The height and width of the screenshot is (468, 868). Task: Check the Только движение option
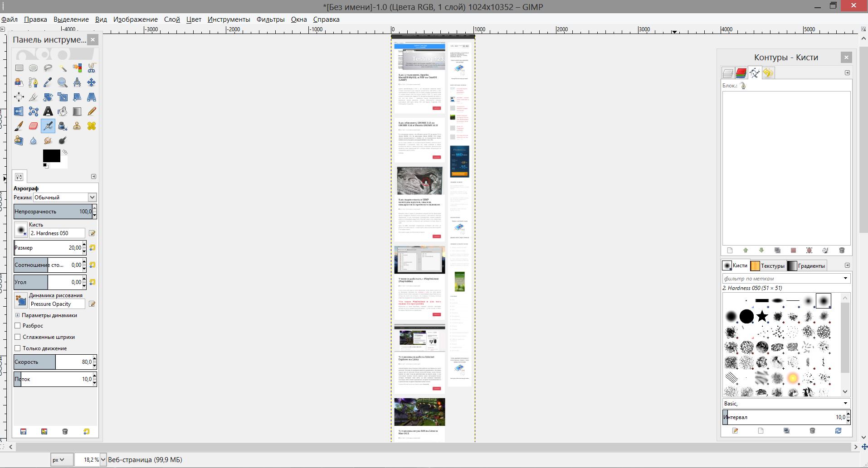pos(18,348)
